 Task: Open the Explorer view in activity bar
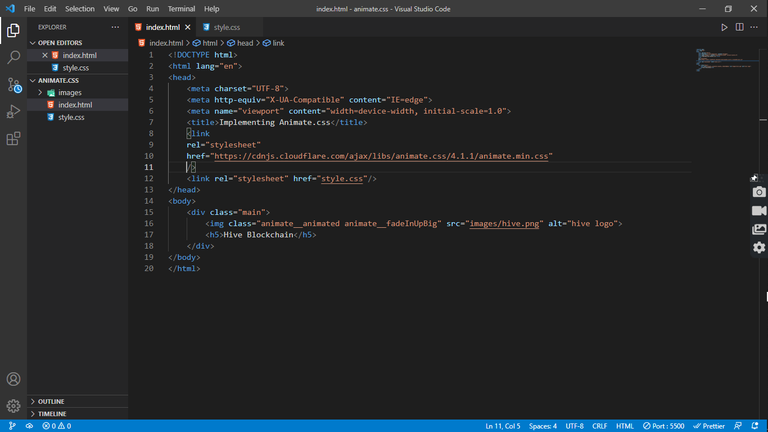13,30
